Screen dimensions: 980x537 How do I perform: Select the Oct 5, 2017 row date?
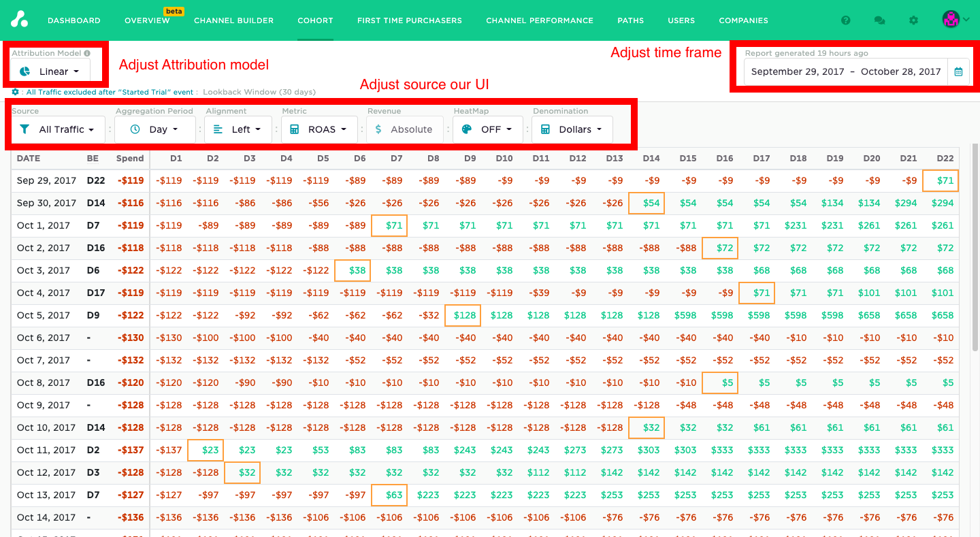tap(44, 315)
